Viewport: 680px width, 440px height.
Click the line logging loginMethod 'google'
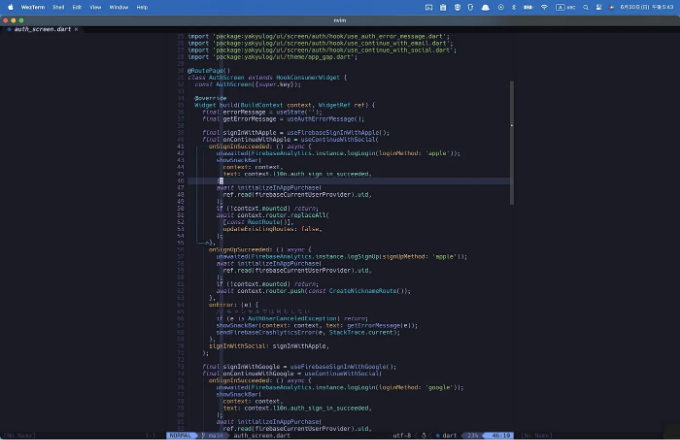340,388
